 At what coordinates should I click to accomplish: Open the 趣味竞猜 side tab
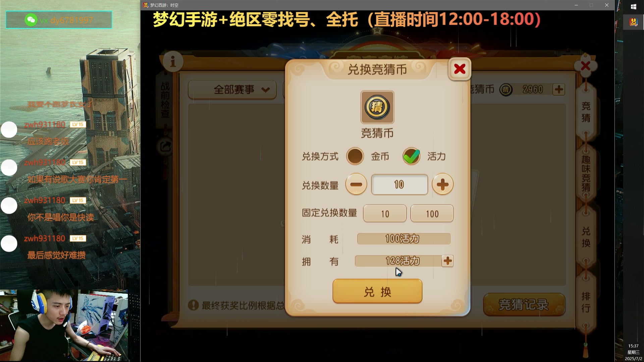[586, 174]
